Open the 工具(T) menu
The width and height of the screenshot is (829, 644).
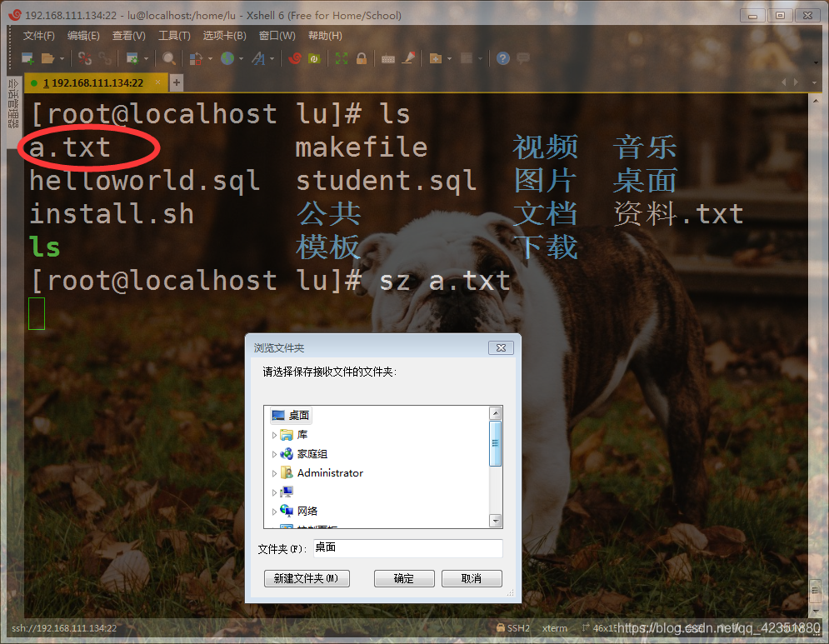(x=174, y=36)
